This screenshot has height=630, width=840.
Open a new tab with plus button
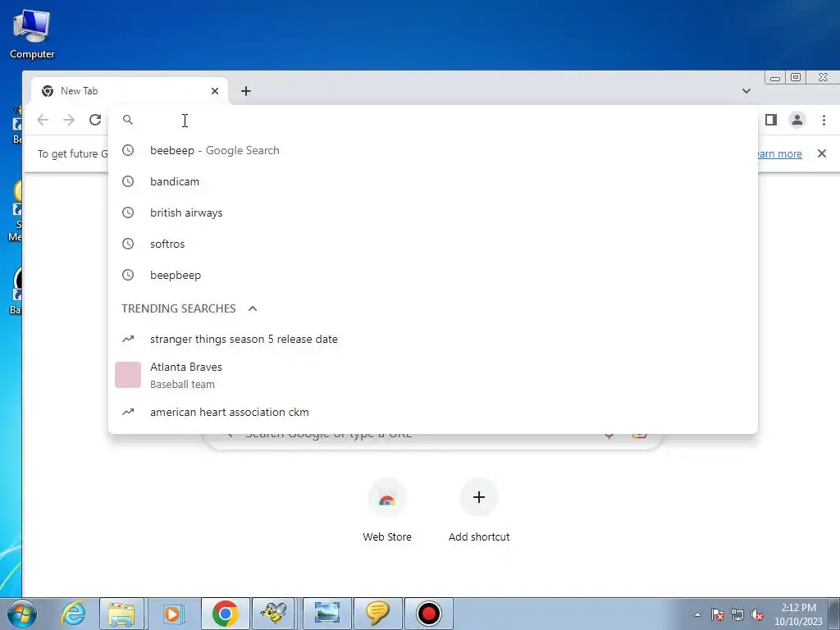coord(246,91)
